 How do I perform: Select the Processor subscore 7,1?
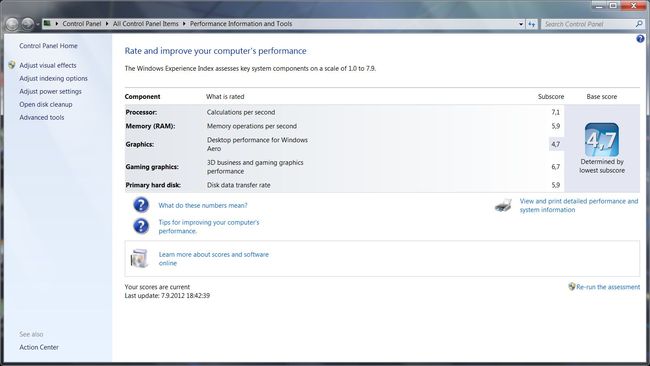[555, 112]
